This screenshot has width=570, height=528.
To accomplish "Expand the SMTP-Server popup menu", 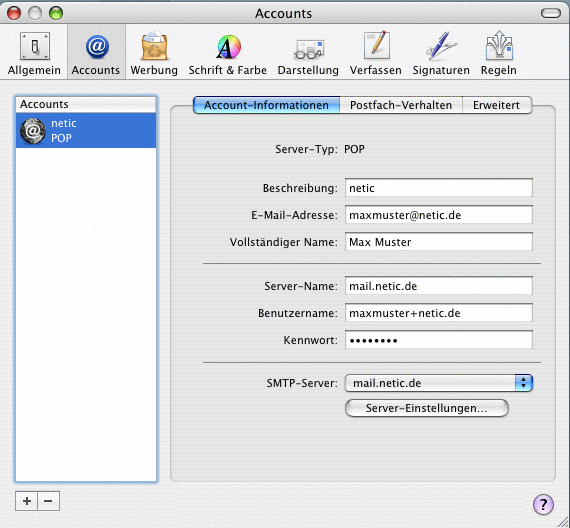I will [x=438, y=383].
